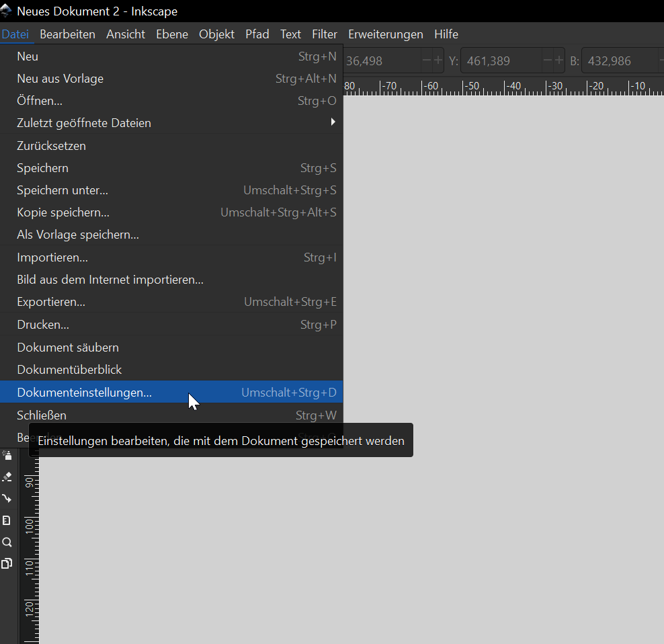Viewport: 664px width, 644px height.
Task: Choose Zurücksetzen from the menu
Action: [x=171, y=146]
